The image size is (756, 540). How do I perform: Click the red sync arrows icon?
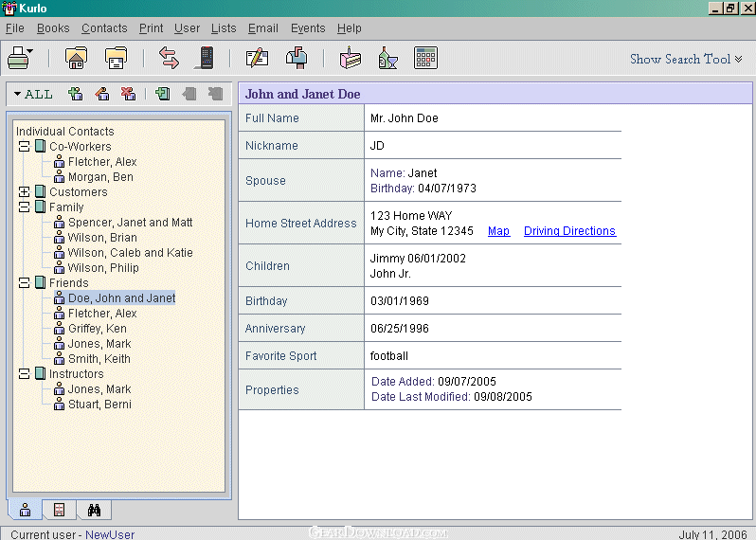(x=169, y=59)
